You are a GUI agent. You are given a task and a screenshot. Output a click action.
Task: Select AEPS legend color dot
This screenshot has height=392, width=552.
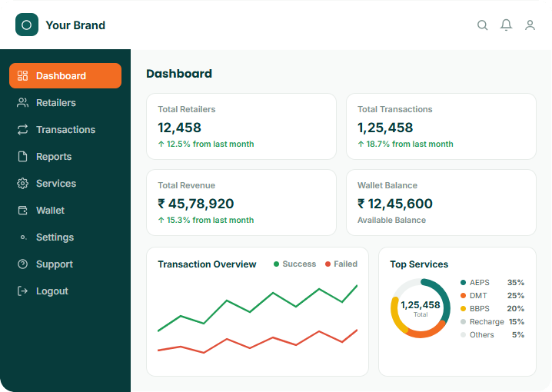tap(463, 283)
